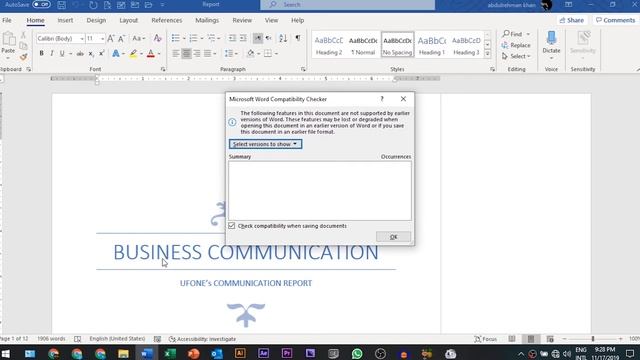The height and width of the screenshot is (360, 640).
Task: Open Font dialog launcher
Action: tap(163, 69)
